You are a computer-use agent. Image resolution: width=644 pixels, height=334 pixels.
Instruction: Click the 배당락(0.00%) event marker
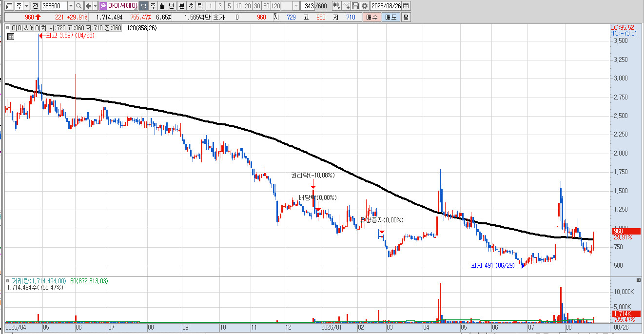coord(318,197)
